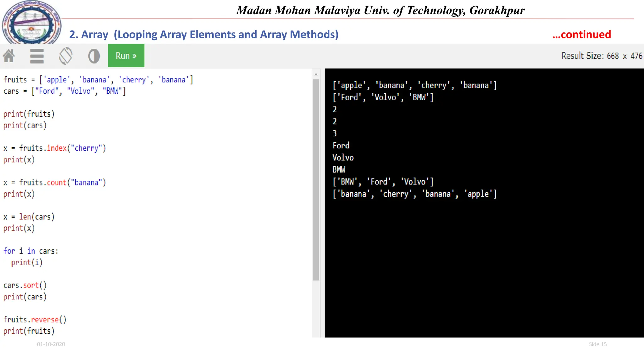
Task: Click the slide title Array heading
Action: pyautogui.click(x=203, y=34)
